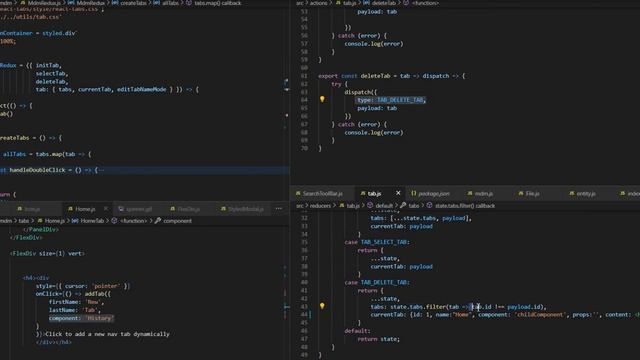
Task: Click the 'createTabs' breadcrumb in the top-left editor
Action: (133, 3)
